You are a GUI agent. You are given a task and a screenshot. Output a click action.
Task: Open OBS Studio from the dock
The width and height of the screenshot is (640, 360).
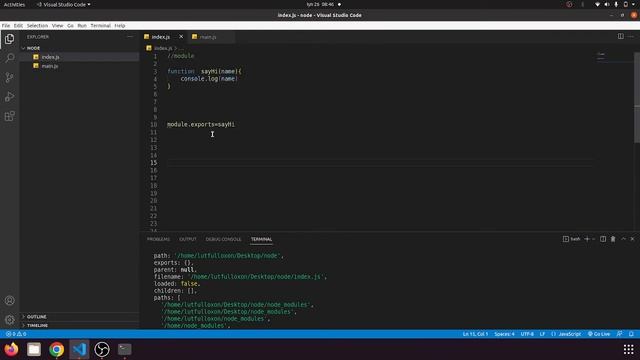click(x=102, y=349)
